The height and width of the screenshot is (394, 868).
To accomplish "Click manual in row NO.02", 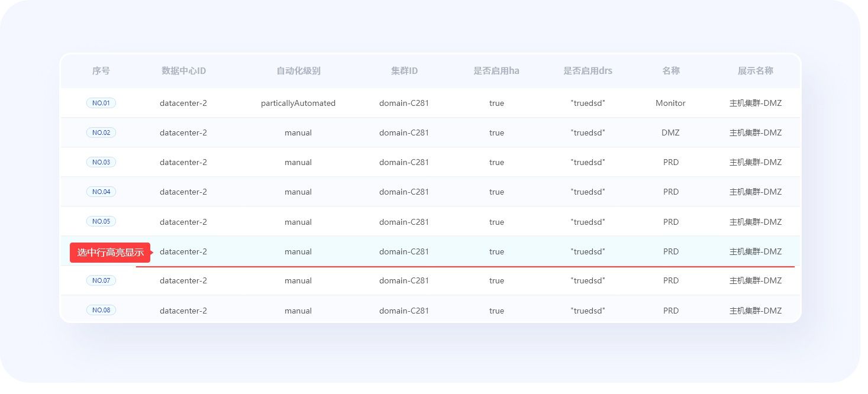I will pos(298,133).
